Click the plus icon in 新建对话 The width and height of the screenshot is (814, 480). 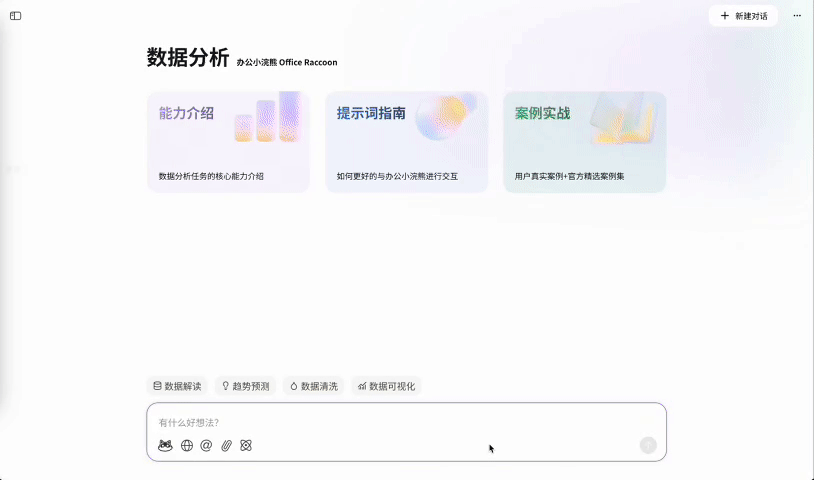point(725,16)
